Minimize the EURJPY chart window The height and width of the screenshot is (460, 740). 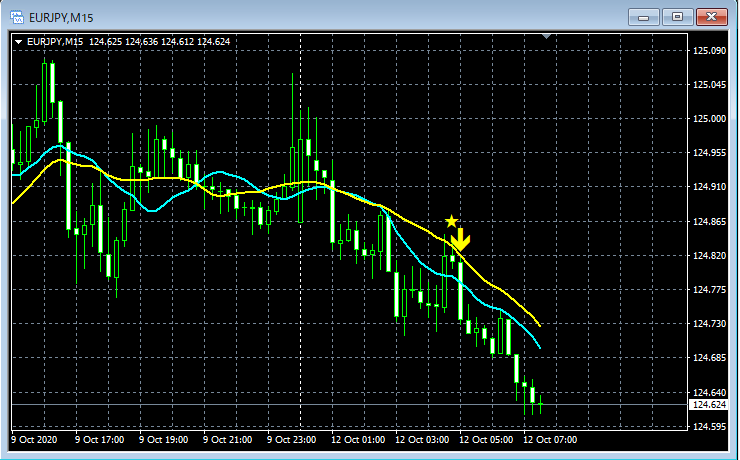(643, 17)
